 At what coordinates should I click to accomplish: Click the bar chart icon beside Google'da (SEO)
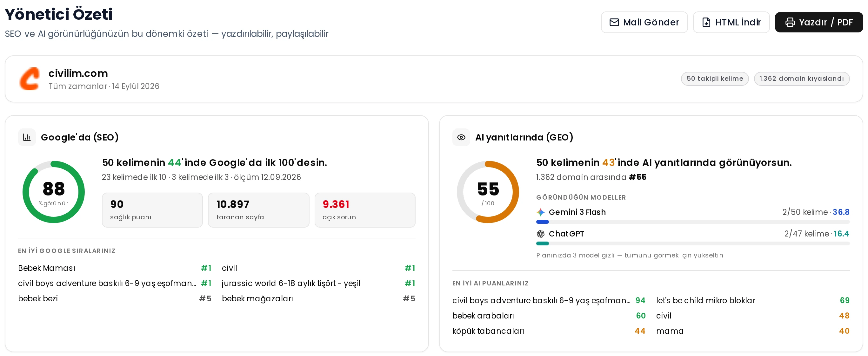[27, 137]
